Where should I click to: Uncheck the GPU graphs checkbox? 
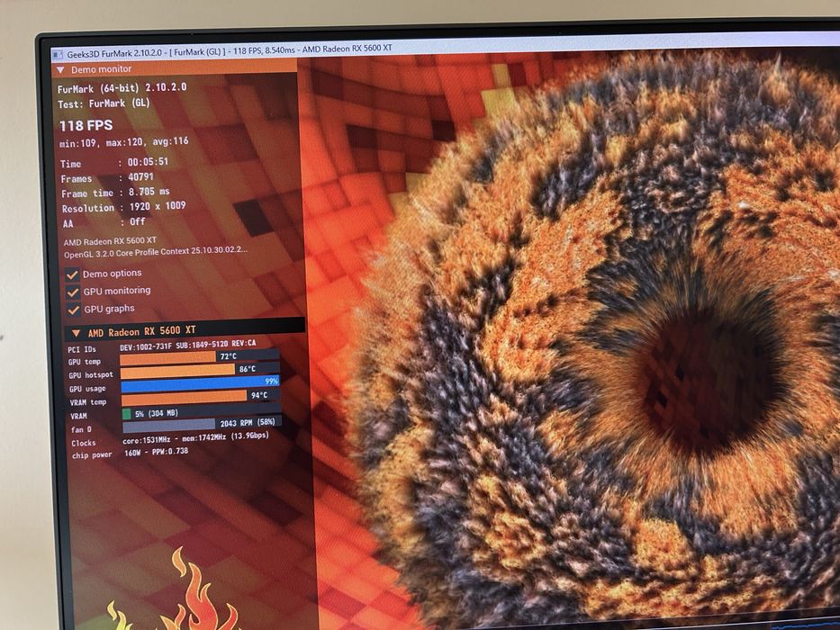click(73, 310)
